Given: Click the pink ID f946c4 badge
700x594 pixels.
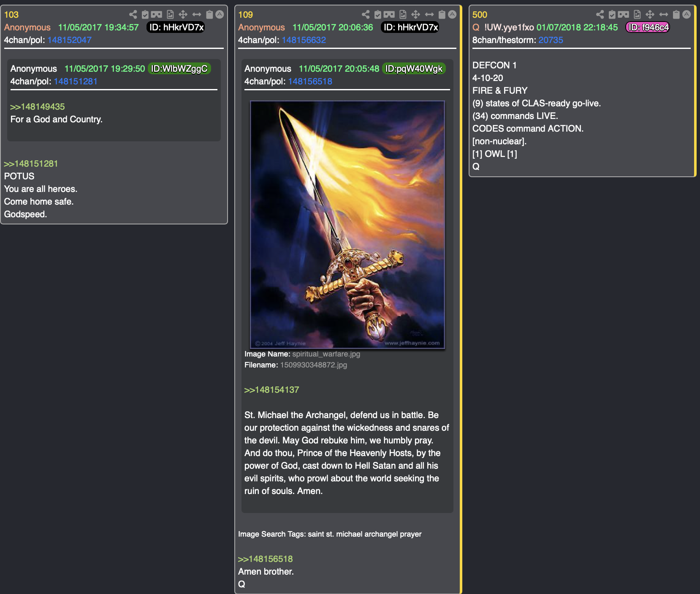Looking at the screenshot, I should click(x=648, y=27).
